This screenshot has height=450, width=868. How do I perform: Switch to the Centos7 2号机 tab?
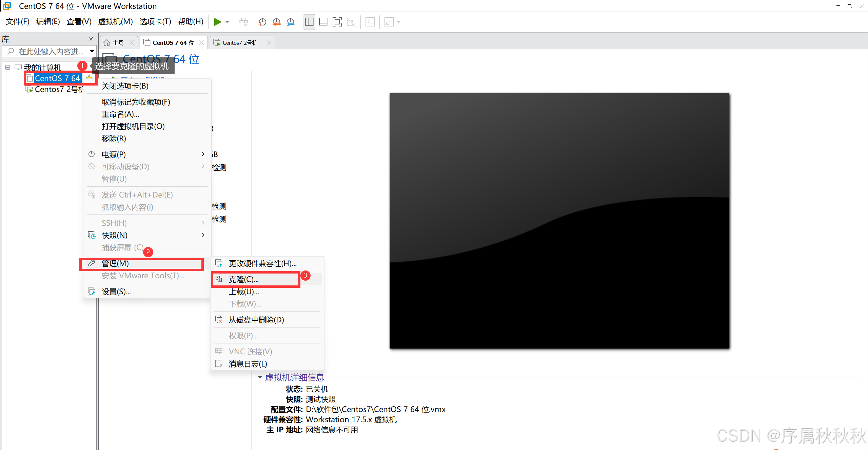(240, 43)
